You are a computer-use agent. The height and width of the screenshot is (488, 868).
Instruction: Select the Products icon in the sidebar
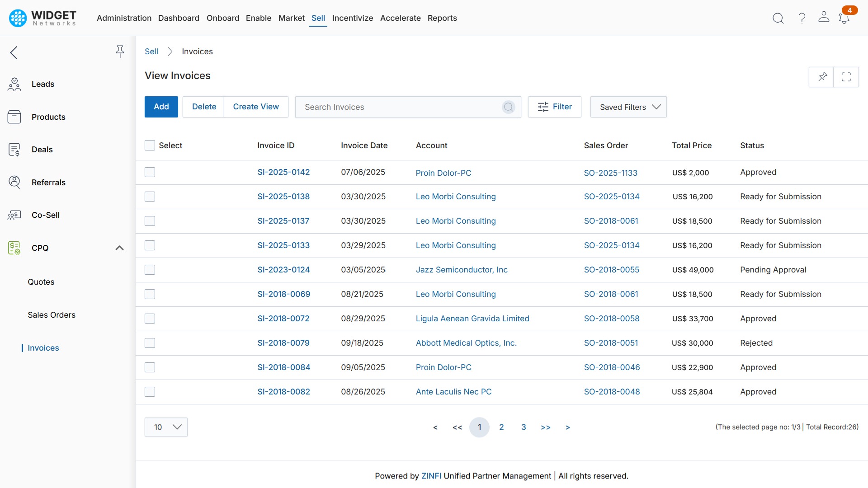coord(14,117)
